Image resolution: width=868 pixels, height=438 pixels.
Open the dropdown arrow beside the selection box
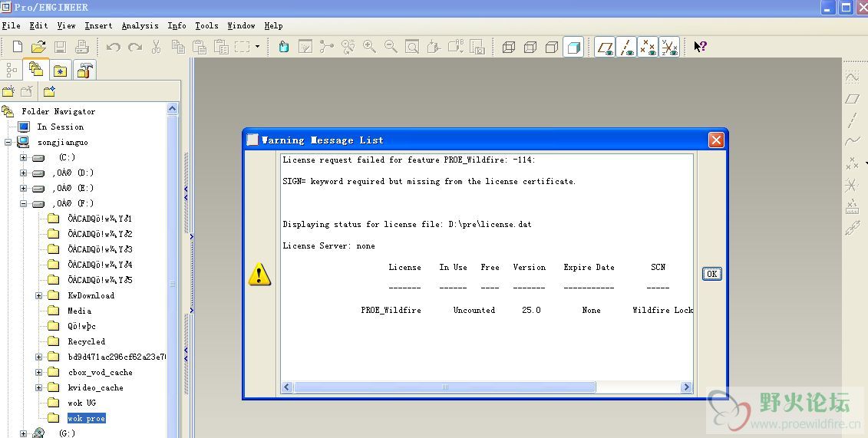(257, 47)
